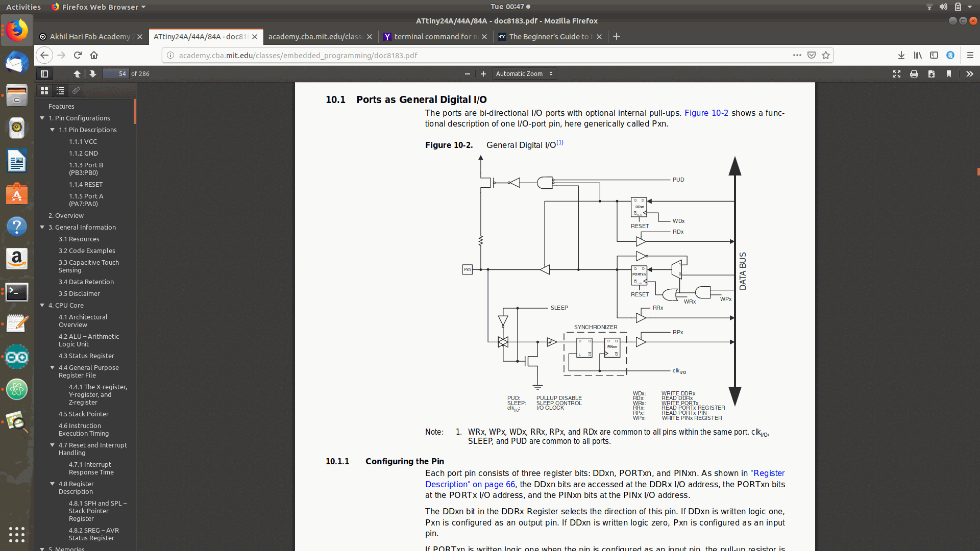Show document outline view in sidebar
980x551 pixels.
point(60,91)
